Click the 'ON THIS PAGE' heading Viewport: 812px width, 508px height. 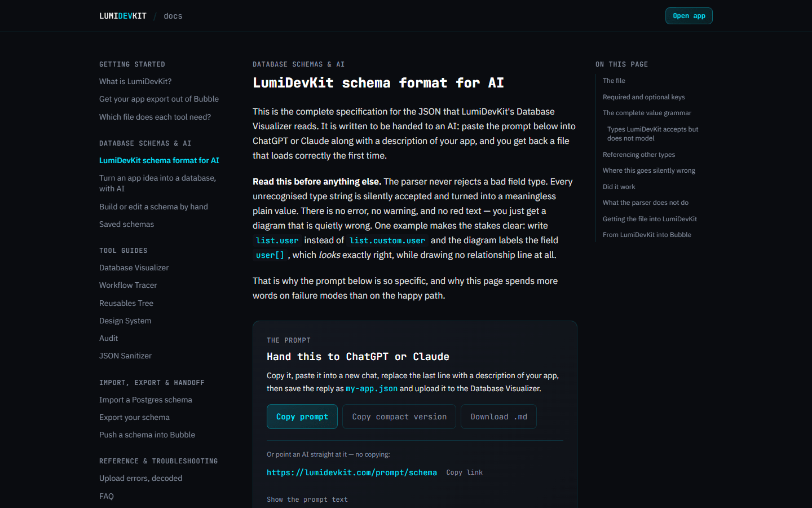pos(622,64)
